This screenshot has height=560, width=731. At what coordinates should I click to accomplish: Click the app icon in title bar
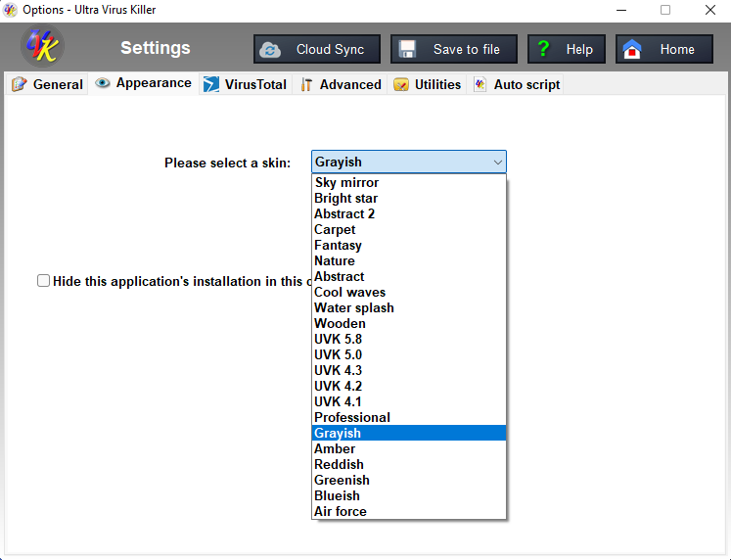tap(10, 10)
